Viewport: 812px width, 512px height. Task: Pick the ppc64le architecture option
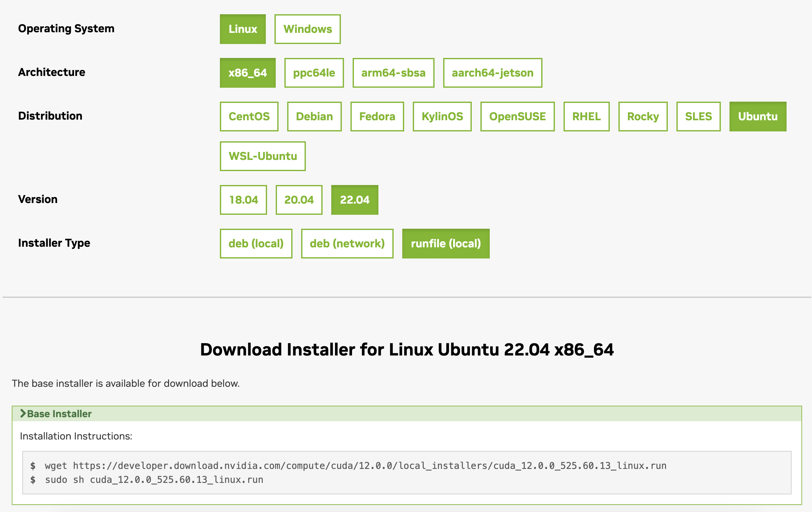pos(314,73)
